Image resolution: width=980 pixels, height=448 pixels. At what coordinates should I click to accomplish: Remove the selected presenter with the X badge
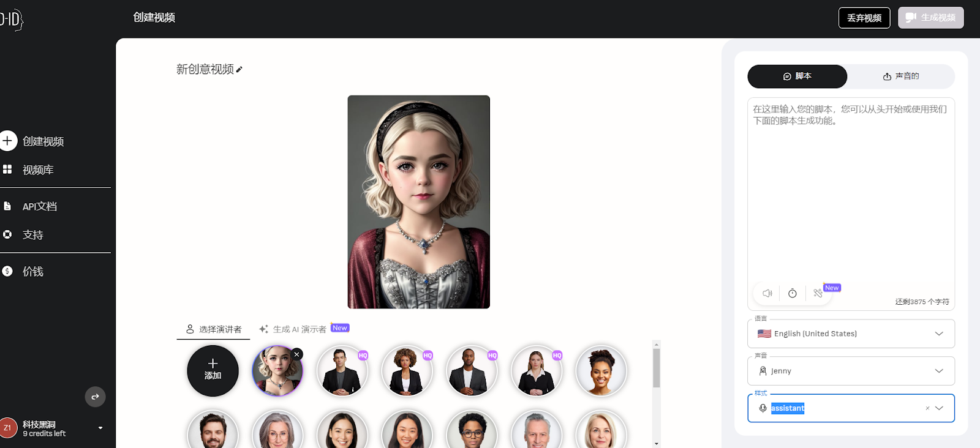(x=297, y=354)
